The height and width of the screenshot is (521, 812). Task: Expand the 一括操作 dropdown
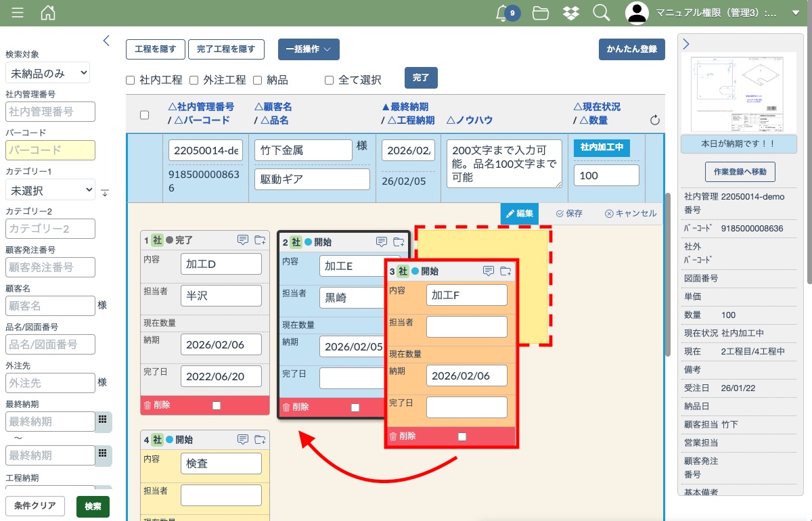point(309,49)
